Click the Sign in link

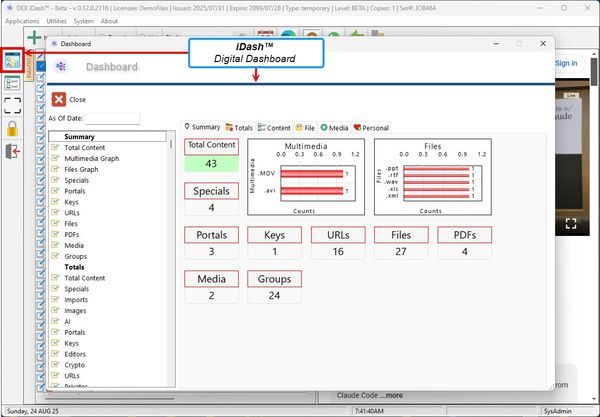point(566,63)
